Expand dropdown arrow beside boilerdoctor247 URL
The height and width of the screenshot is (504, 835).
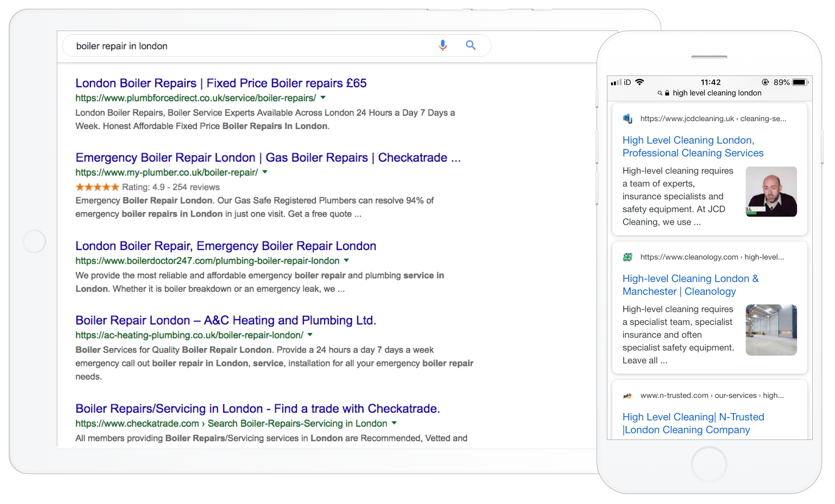[x=346, y=261]
